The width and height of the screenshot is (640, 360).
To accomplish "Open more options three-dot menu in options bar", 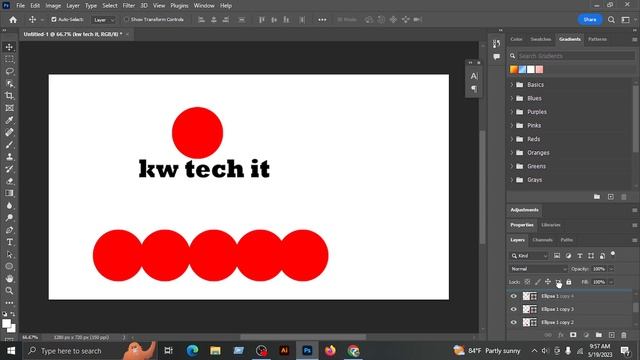I will point(322,20).
